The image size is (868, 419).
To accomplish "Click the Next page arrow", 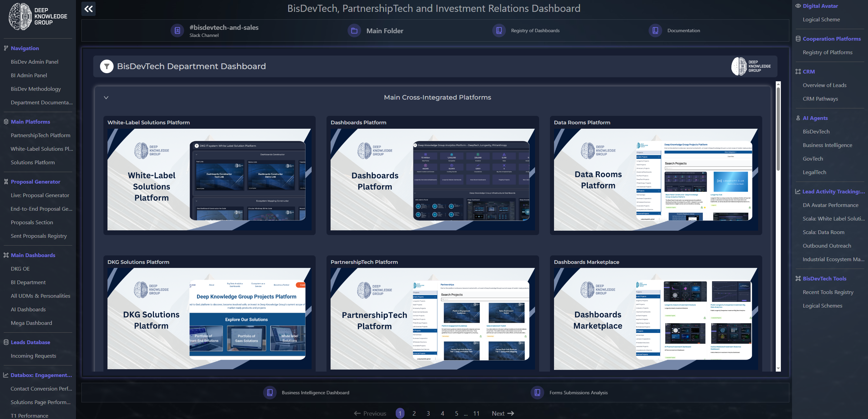I will click(x=503, y=413).
